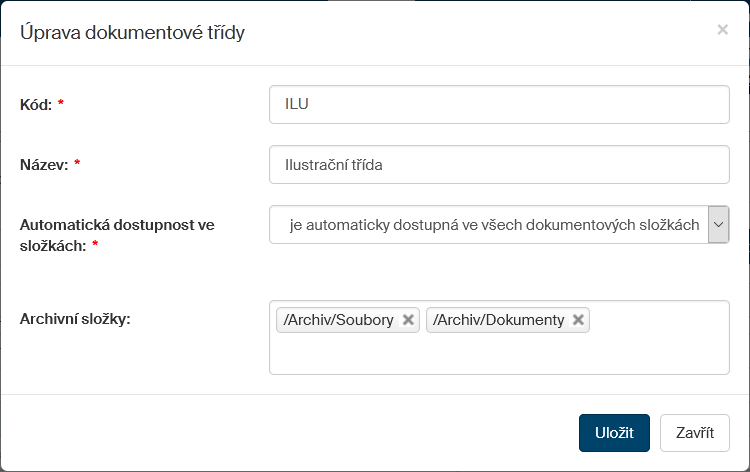Image resolution: width=750 pixels, height=472 pixels.
Task: Click the red asterisk after 'složkách:'
Action: pos(95,245)
